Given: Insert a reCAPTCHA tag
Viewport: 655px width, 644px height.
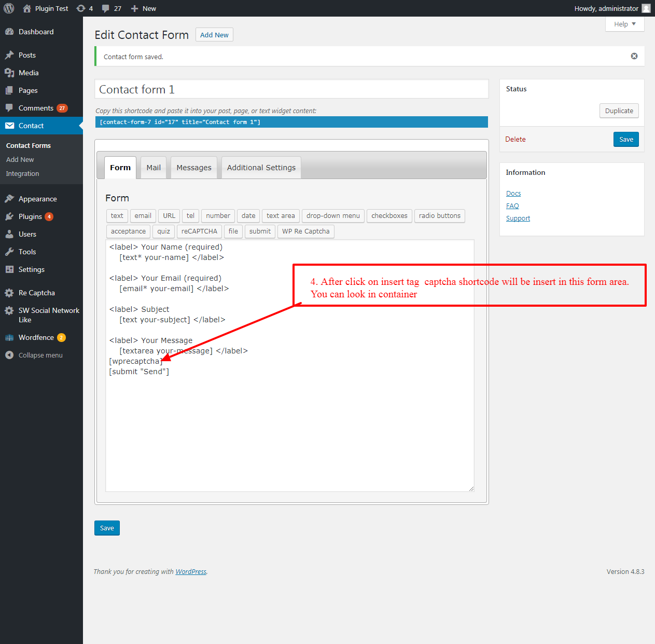Looking at the screenshot, I should 199,231.
